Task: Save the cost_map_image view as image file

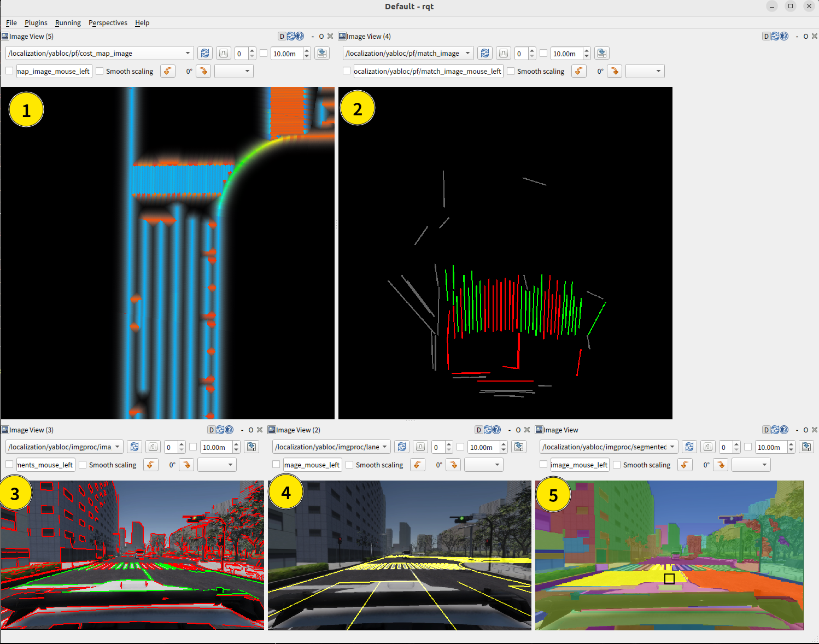Action: coord(322,53)
